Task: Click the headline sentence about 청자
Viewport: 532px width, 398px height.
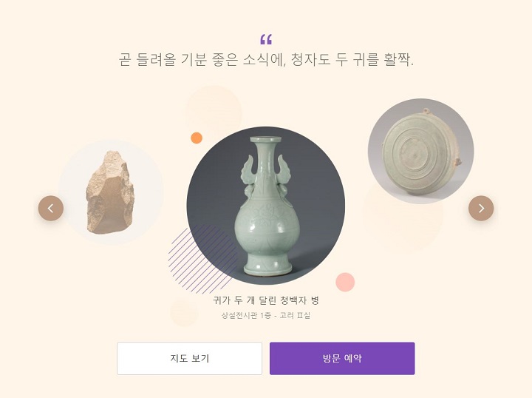Action: click(266, 60)
